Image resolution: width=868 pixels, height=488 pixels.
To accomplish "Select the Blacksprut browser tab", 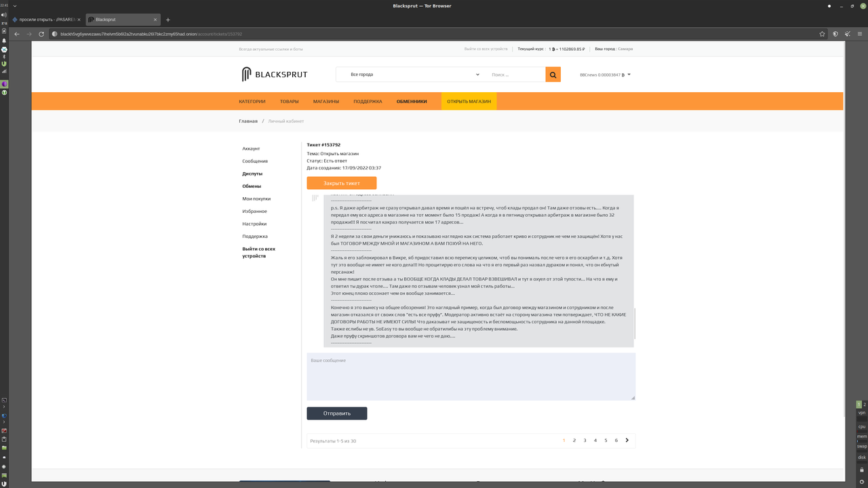I will [123, 20].
